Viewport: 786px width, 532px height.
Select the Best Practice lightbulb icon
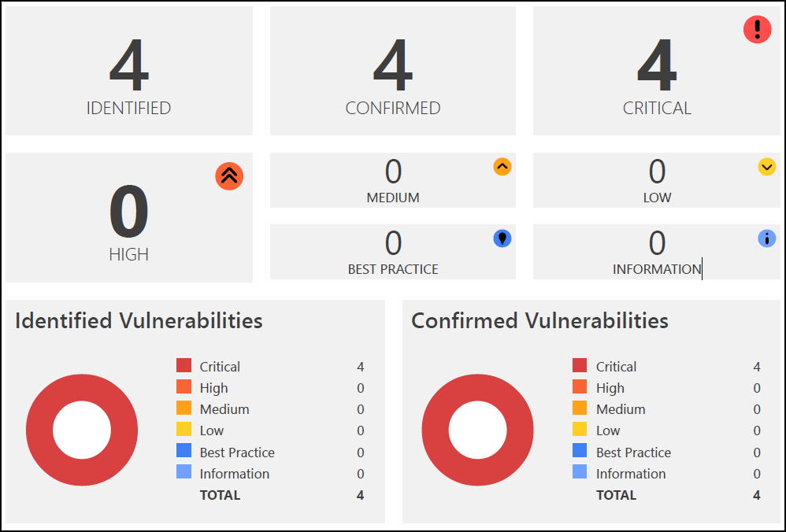502,238
